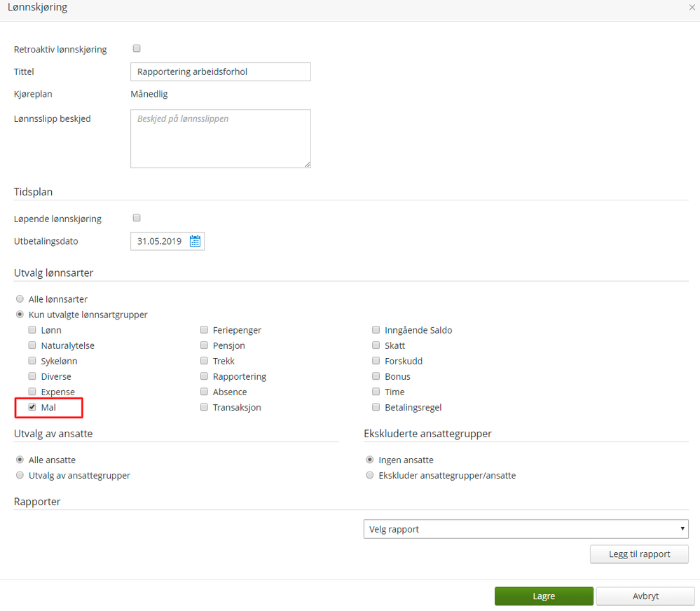Click the Utbetalingsdato date field
Viewport: 700px width, 611px height.
coord(159,242)
